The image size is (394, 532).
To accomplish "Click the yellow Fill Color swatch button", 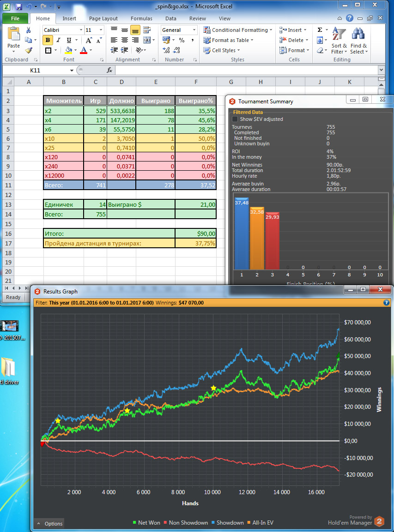I will 68,50.
